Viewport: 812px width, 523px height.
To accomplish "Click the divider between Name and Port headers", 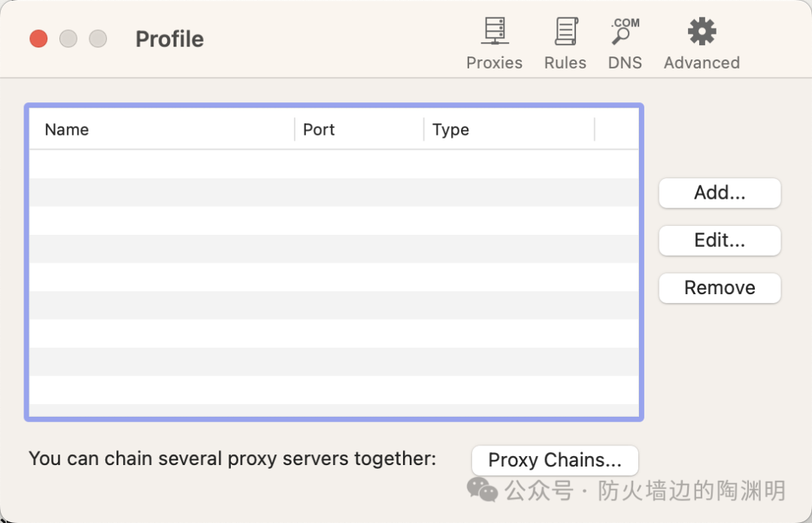I will click(295, 129).
